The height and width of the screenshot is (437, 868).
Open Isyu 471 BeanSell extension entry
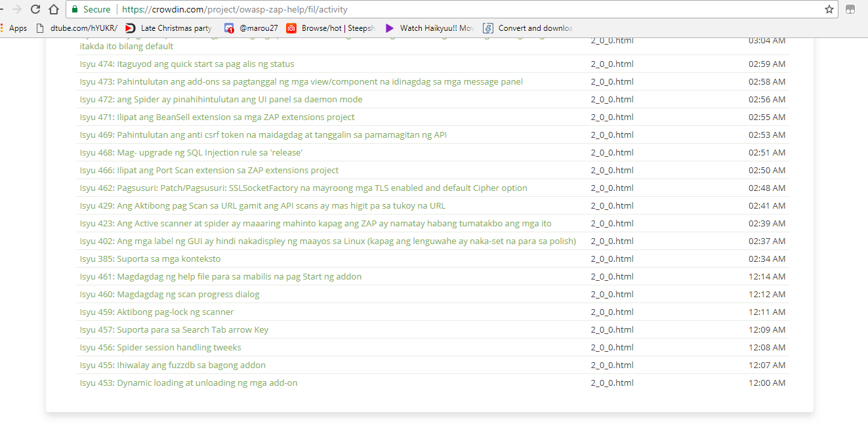[x=217, y=117]
